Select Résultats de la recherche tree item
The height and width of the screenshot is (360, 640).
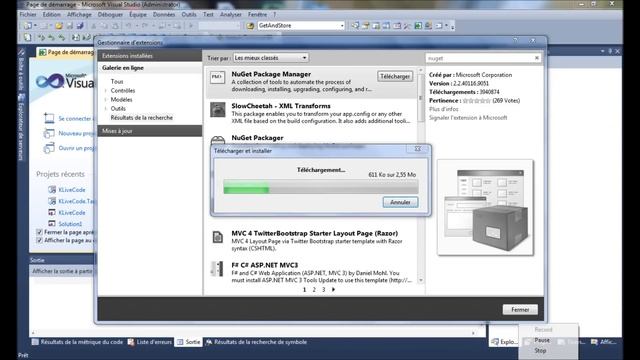141,118
